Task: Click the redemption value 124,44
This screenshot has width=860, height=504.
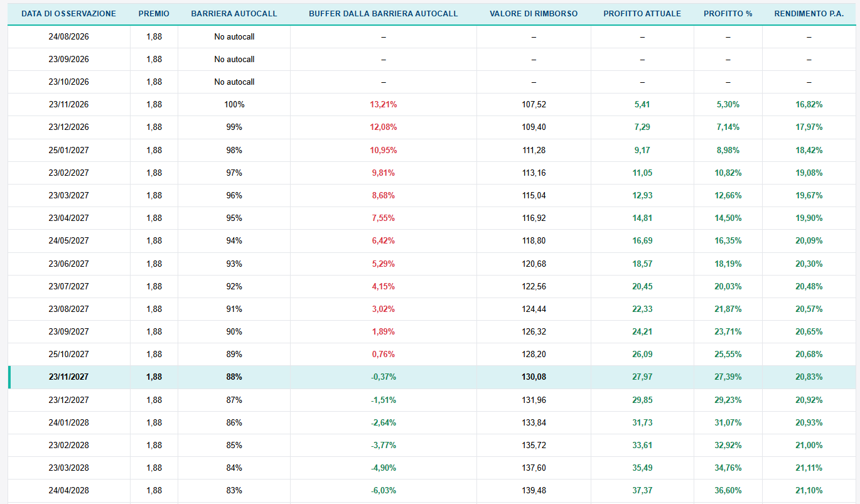Action: 534,309
